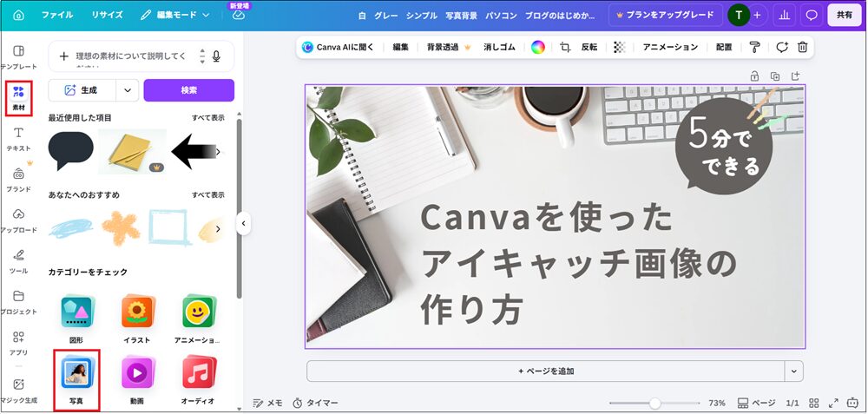The width and height of the screenshot is (868, 414).
Task: Open the アップロード sidebar tab
Action: [x=18, y=220]
